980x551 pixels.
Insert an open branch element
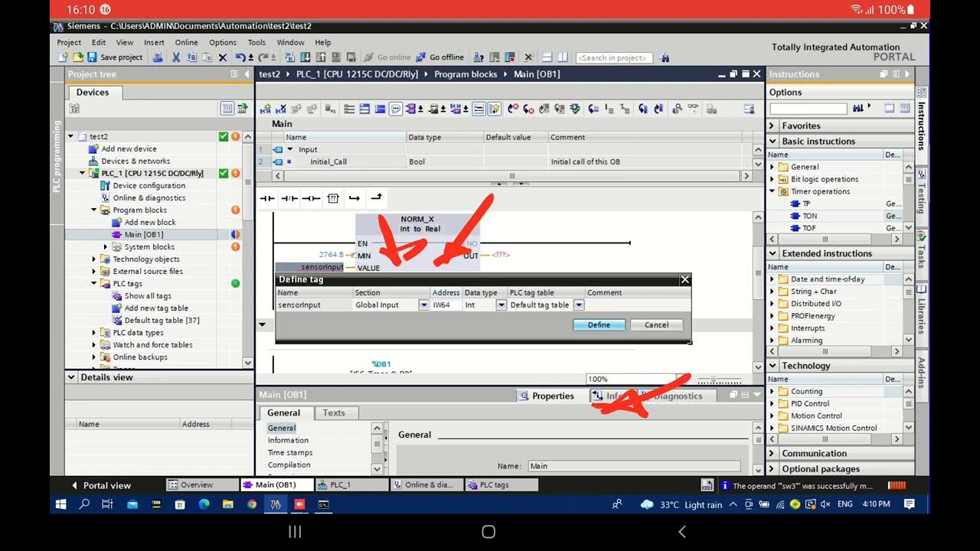[x=354, y=198]
